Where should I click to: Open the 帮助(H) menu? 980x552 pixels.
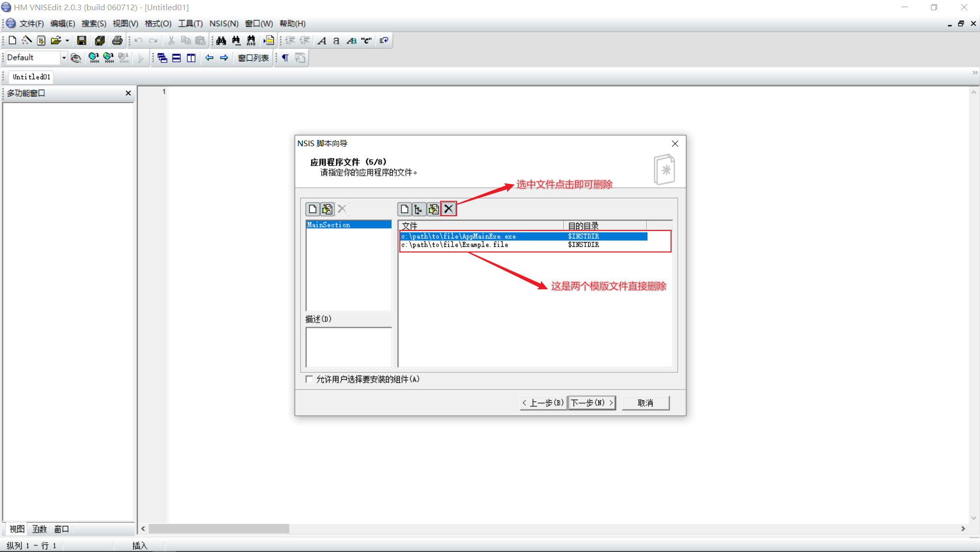(x=293, y=24)
